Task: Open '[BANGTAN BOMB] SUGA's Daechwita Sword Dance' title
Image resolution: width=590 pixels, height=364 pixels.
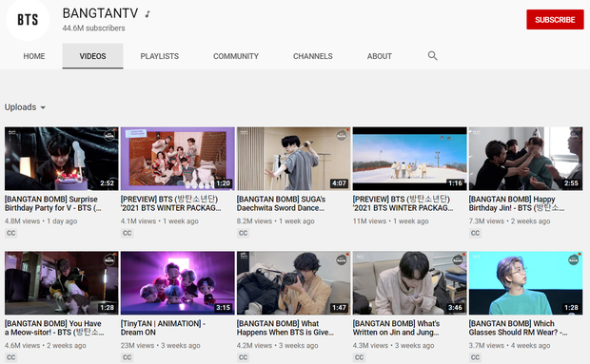Action: pyautogui.click(x=281, y=203)
